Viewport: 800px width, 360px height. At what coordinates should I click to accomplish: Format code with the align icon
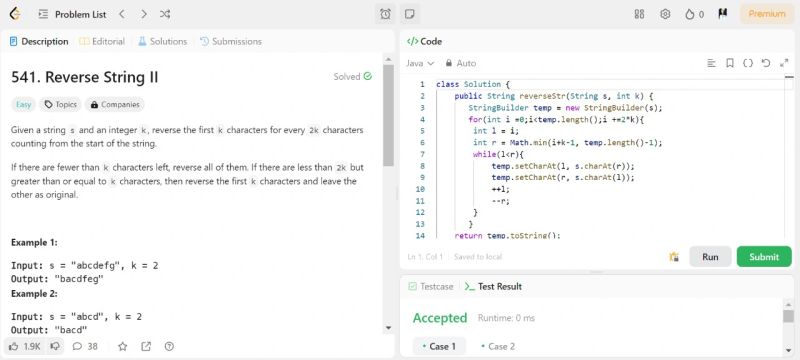[711, 63]
